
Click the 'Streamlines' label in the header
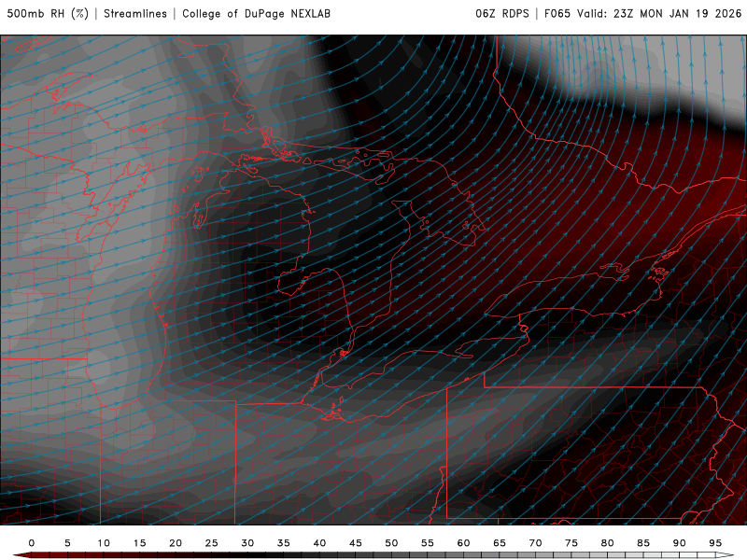click(x=135, y=14)
